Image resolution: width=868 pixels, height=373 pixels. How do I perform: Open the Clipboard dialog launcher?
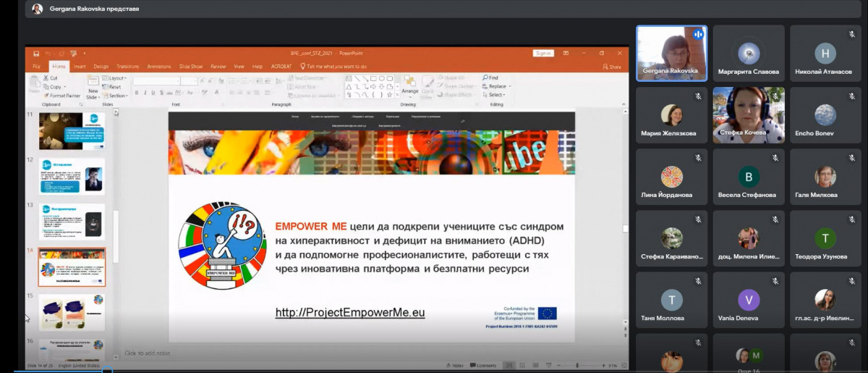[81, 104]
